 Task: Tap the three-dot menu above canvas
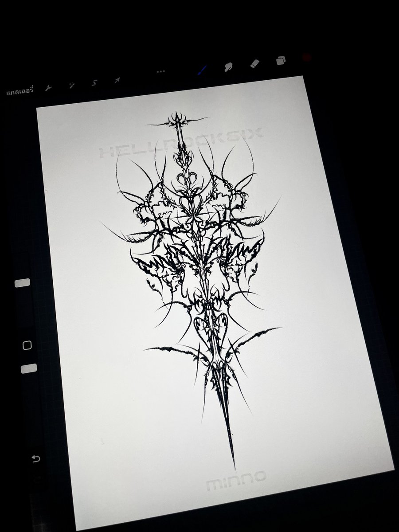click(160, 71)
